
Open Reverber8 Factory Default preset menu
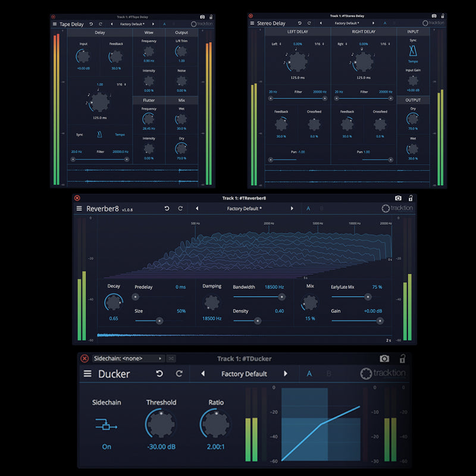tap(244, 209)
